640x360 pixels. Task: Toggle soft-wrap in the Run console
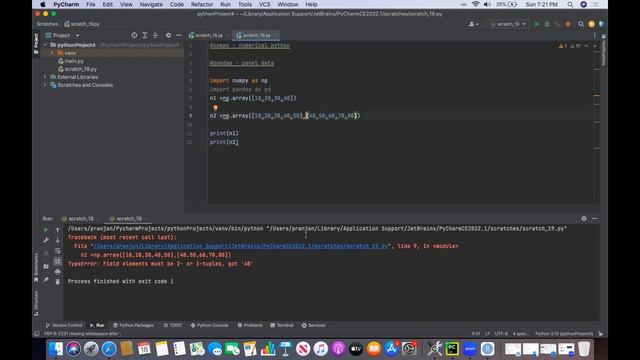pyautogui.click(x=58, y=251)
